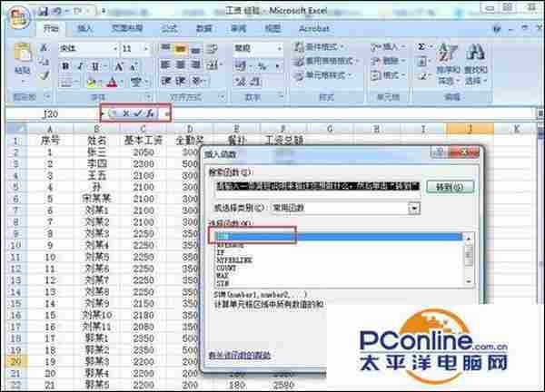Image resolution: width=545 pixels, height=392 pixels.
Task: Click the insert function fx icon
Action: [151, 113]
